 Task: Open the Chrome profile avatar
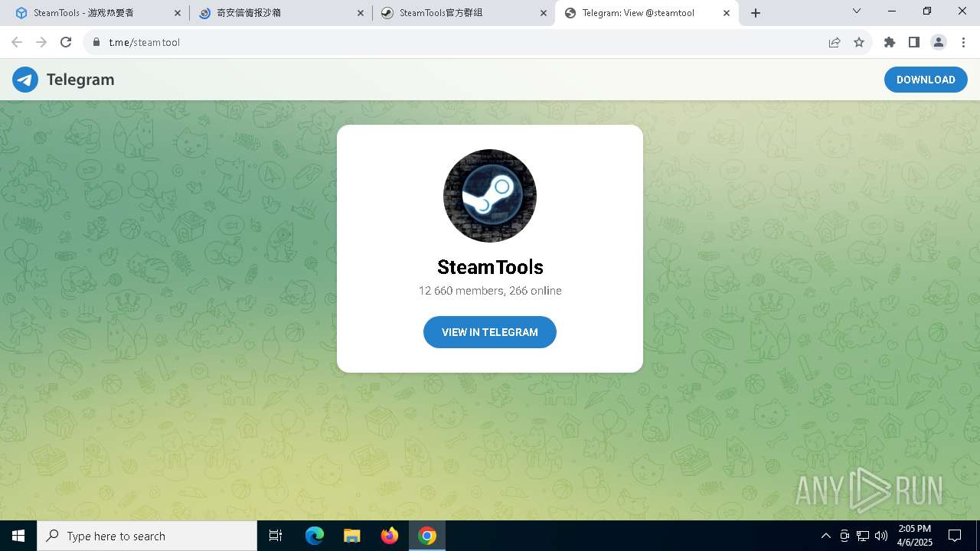tap(939, 42)
